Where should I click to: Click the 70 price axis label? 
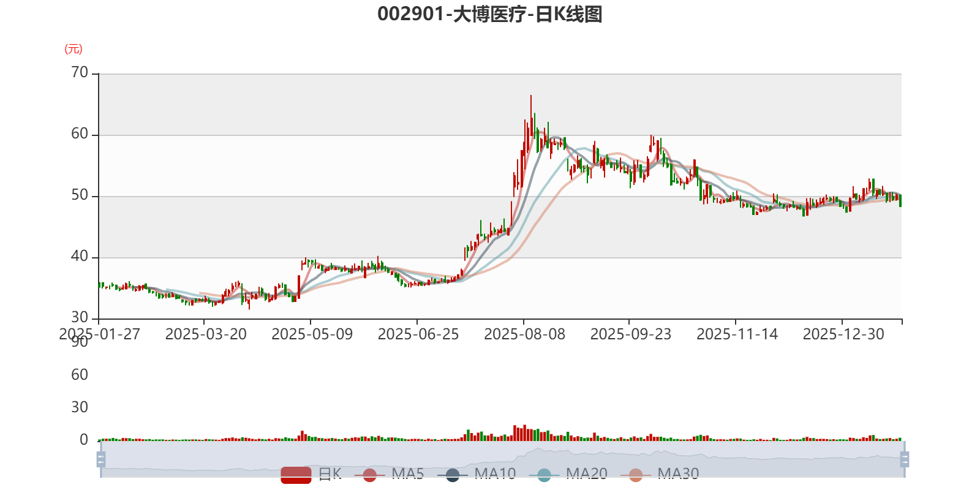pyautogui.click(x=80, y=72)
